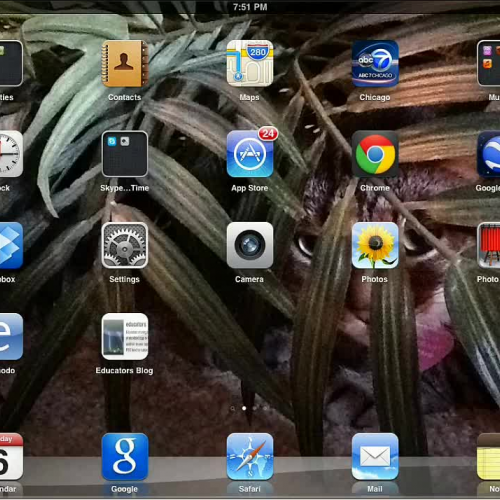Open the ABC7 Chicago app
The width and height of the screenshot is (500, 500).
pyautogui.click(x=375, y=63)
